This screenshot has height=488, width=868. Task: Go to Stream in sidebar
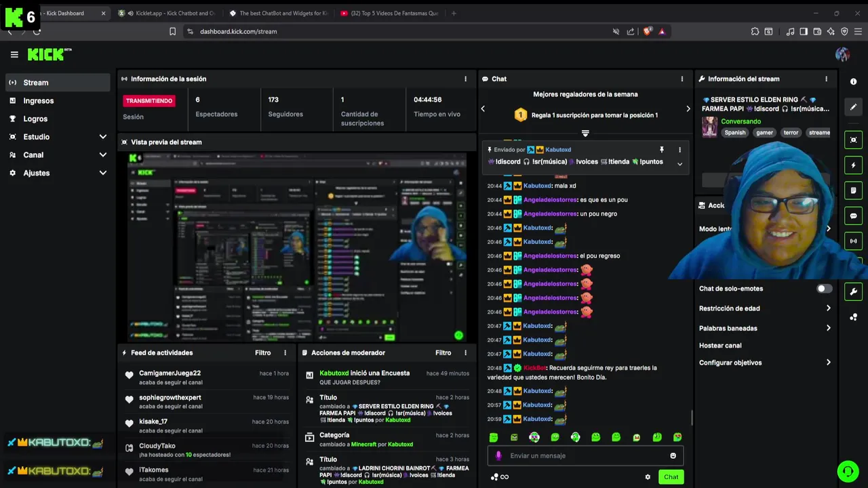click(x=58, y=83)
